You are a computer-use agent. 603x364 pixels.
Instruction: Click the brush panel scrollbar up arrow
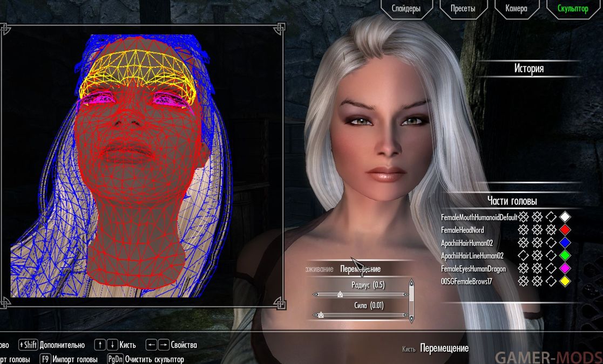(411, 283)
